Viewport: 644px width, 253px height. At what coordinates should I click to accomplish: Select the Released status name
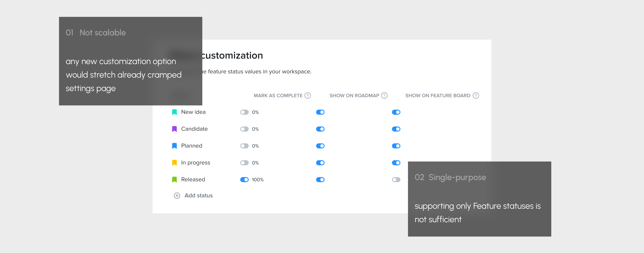pos(193,180)
